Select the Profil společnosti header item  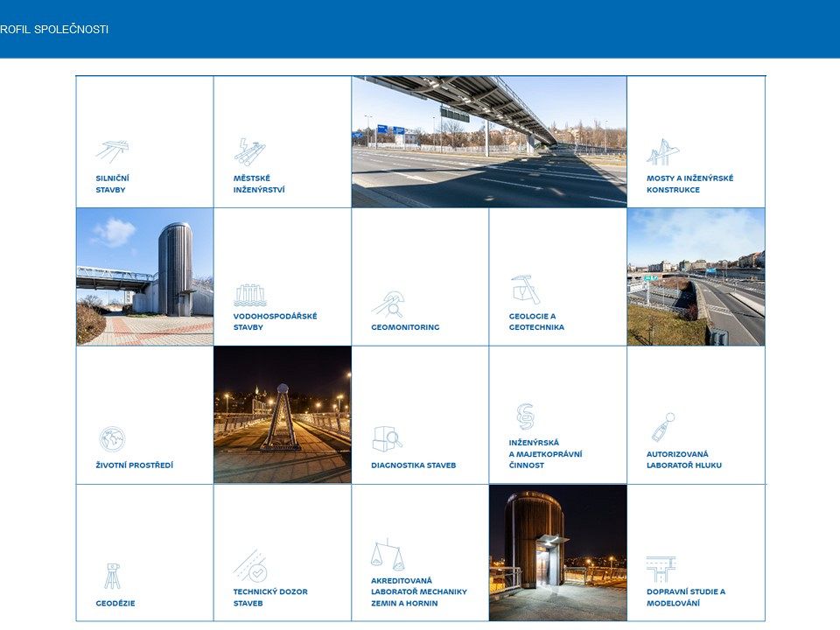tap(54, 30)
